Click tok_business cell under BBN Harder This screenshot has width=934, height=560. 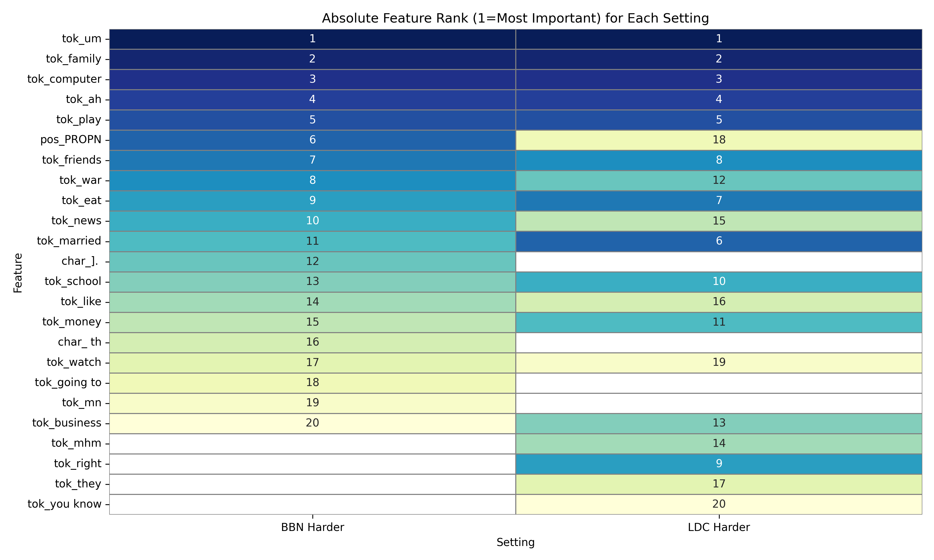click(312, 423)
